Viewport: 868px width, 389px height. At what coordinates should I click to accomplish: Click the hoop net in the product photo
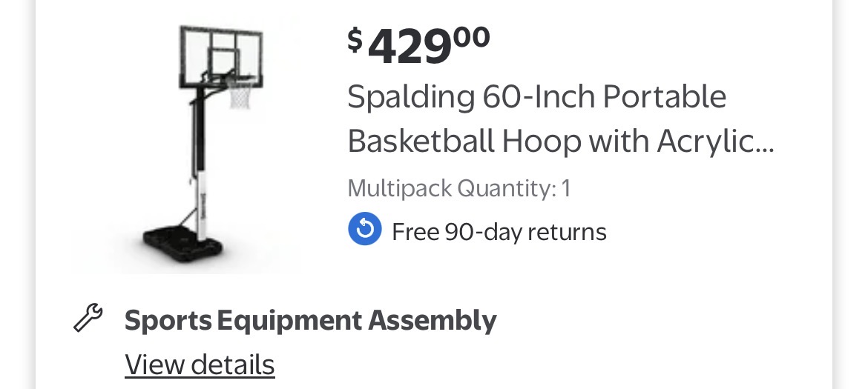pyautogui.click(x=240, y=93)
